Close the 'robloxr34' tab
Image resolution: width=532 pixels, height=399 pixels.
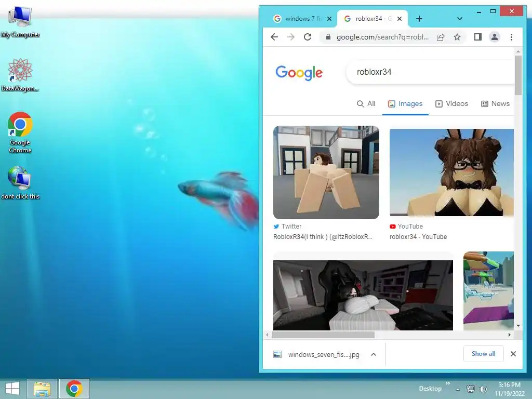[x=400, y=19]
